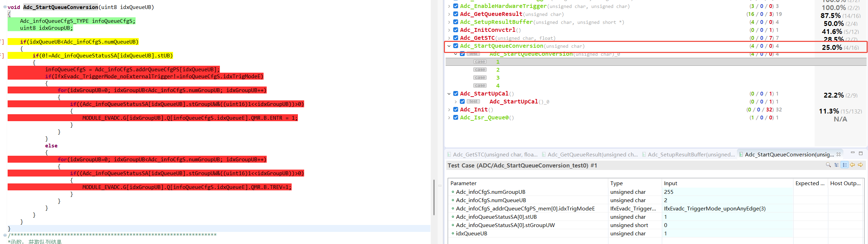Screen dimensions: 868x244
Task: Uncheck the Adc_GetQueueResult checkbox
Action: pos(456,14)
